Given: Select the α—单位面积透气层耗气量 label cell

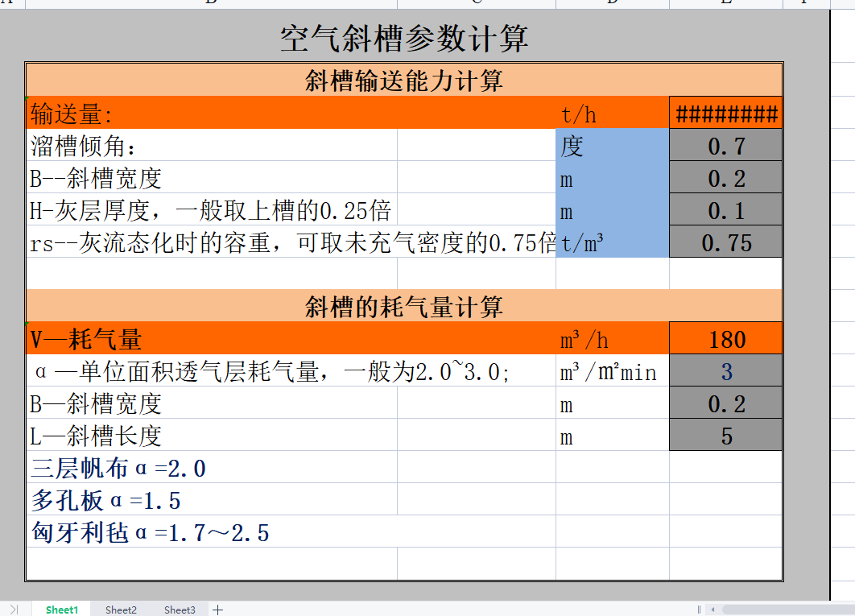Looking at the screenshot, I should (x=291, y=371).
